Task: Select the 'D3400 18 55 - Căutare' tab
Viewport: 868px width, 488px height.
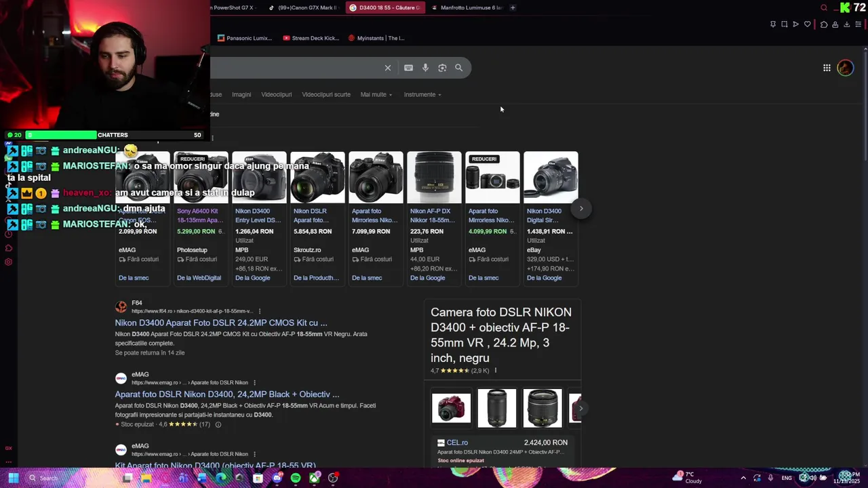Action: pyautogui.click(x=385, y=8)
